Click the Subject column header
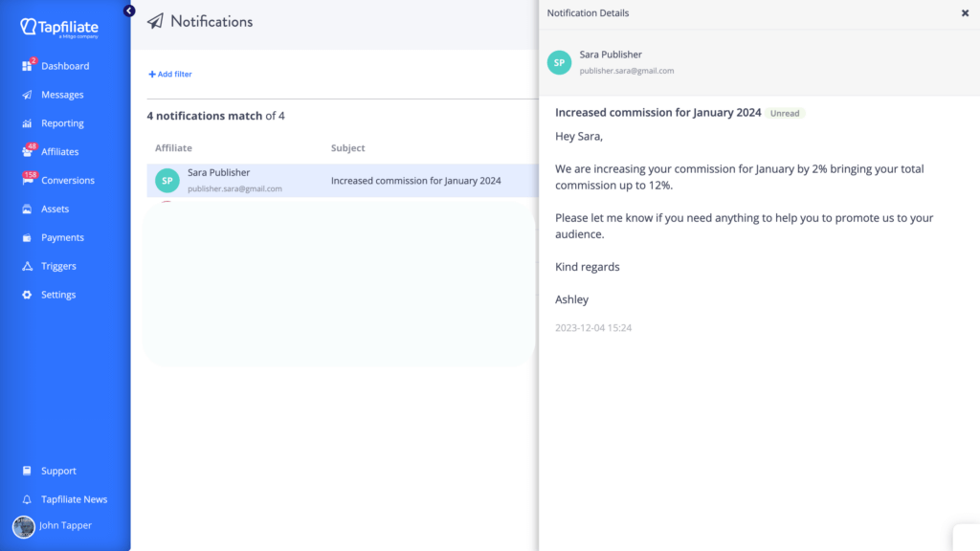This screenshot has width=980, height=551. click(347, 148)
